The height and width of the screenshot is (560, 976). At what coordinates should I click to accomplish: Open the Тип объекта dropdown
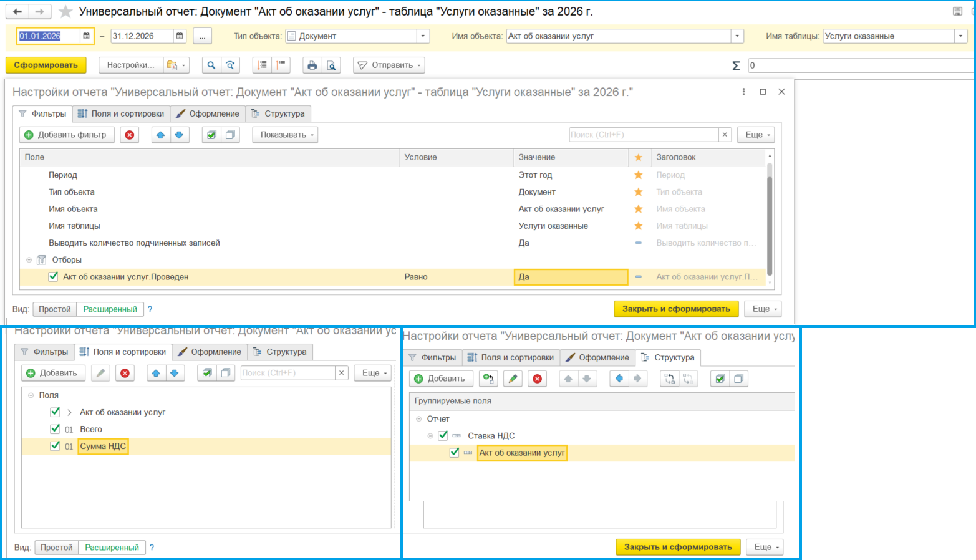[x=423, y=36]
